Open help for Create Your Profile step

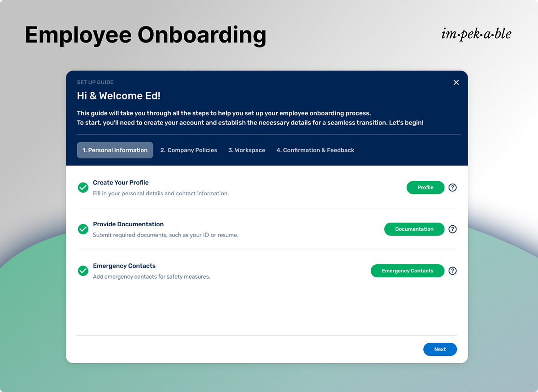point(452,187)
